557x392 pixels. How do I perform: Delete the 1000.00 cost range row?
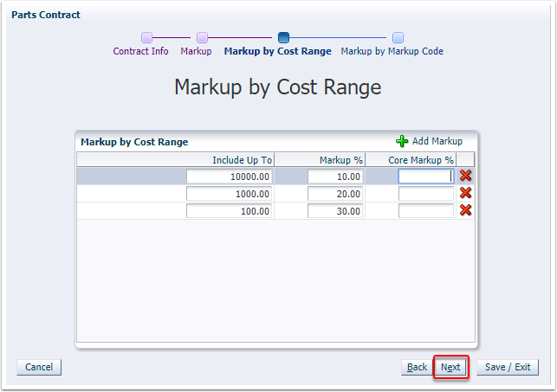tap(465, 193)
